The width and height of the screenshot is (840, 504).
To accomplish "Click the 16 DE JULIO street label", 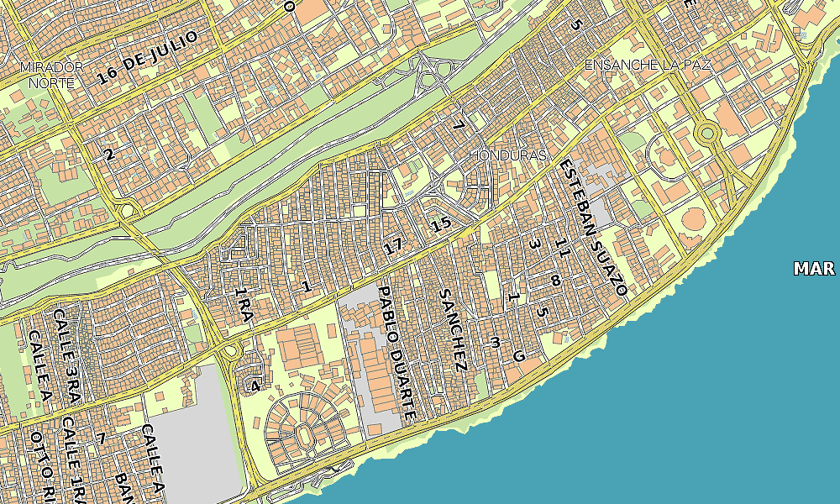I will pos(148,57).
